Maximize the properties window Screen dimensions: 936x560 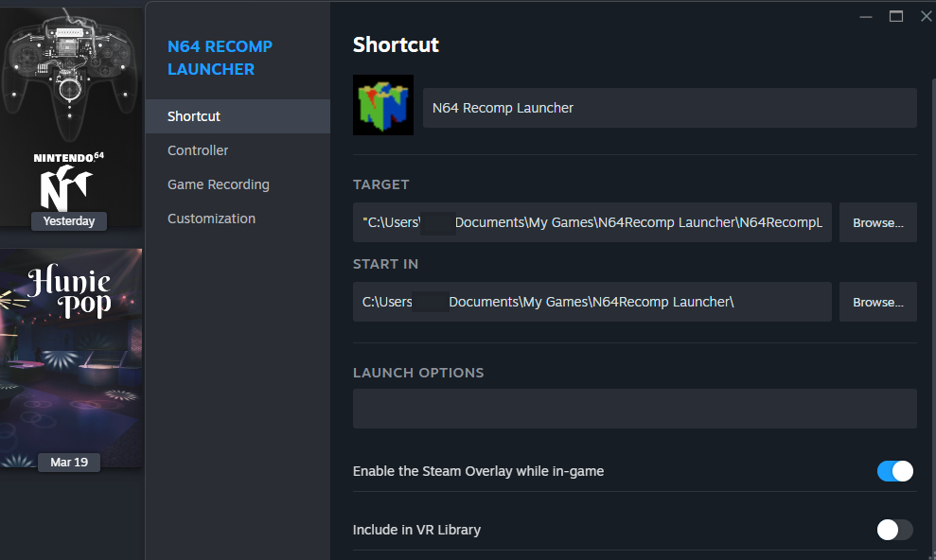(x=896, y=17)
